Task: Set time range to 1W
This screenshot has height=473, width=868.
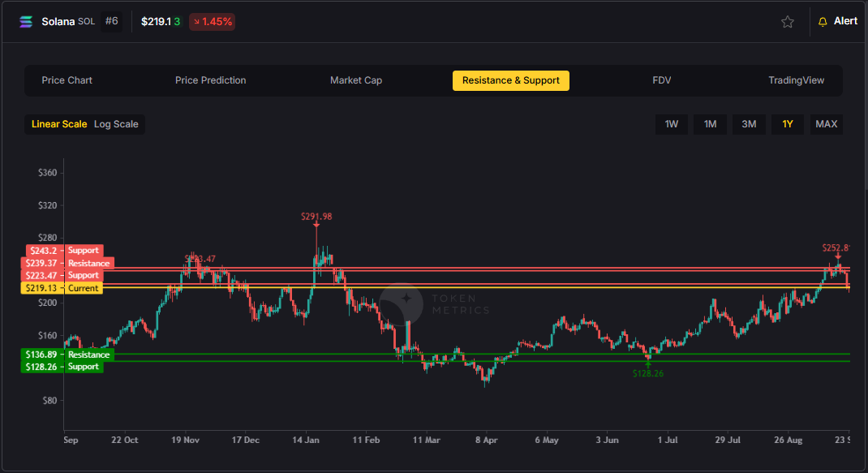Action: tap(672, 124)
